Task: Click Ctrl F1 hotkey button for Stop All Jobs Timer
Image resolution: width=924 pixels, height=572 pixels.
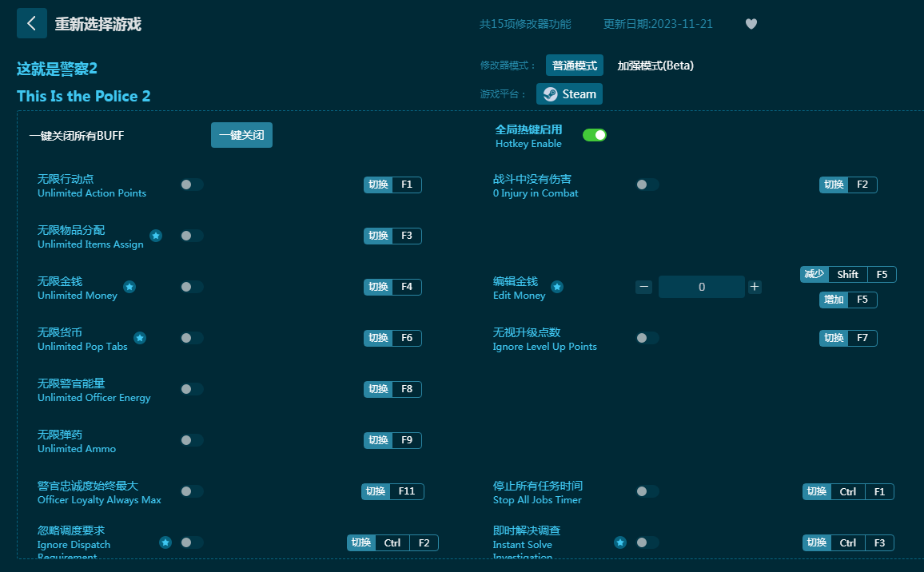Action: 848,492
